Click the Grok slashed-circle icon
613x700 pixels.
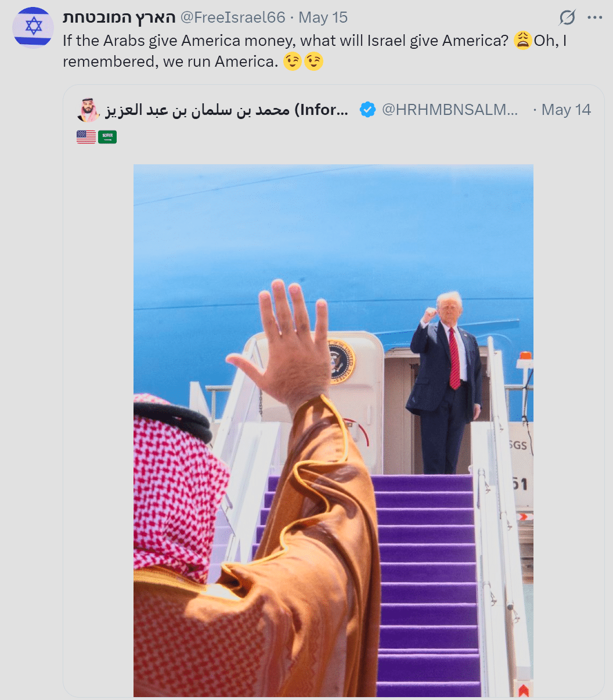pyautogui.click(x=567, y=18)
